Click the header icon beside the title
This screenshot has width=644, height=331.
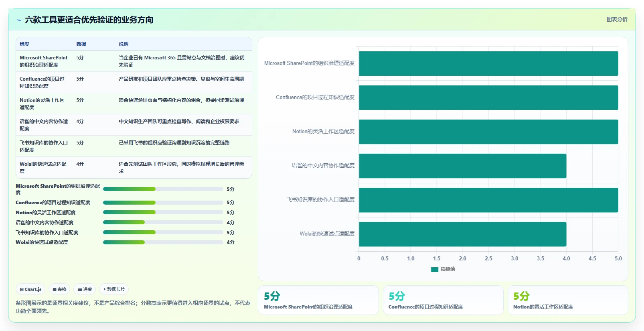[x=19, y=20]
